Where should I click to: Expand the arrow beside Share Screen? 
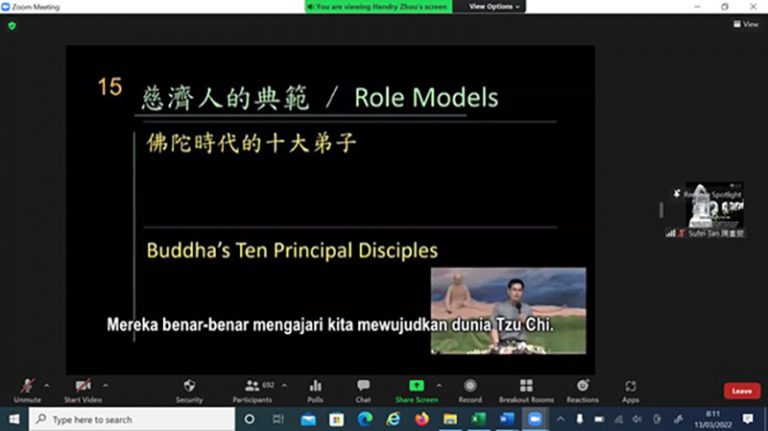pyautogui.click(x=444, y=384)
